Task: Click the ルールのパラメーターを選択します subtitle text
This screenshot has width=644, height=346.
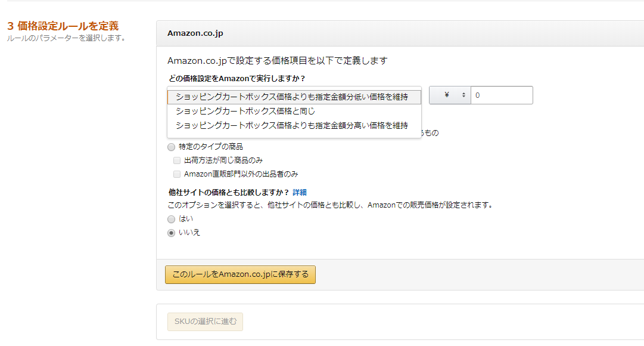Action: click(66, 39)
